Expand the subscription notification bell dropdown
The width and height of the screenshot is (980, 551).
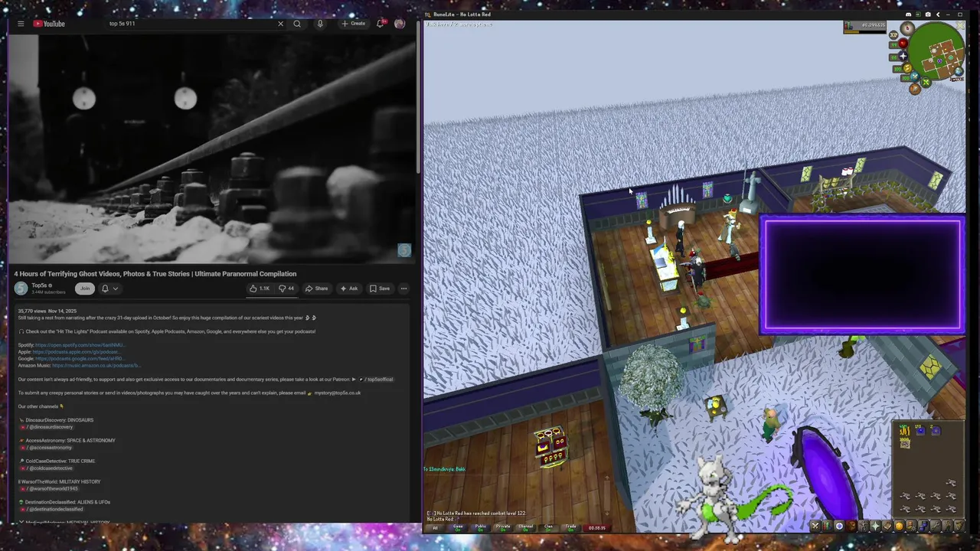pyautogui.click(x=109, y=289)
